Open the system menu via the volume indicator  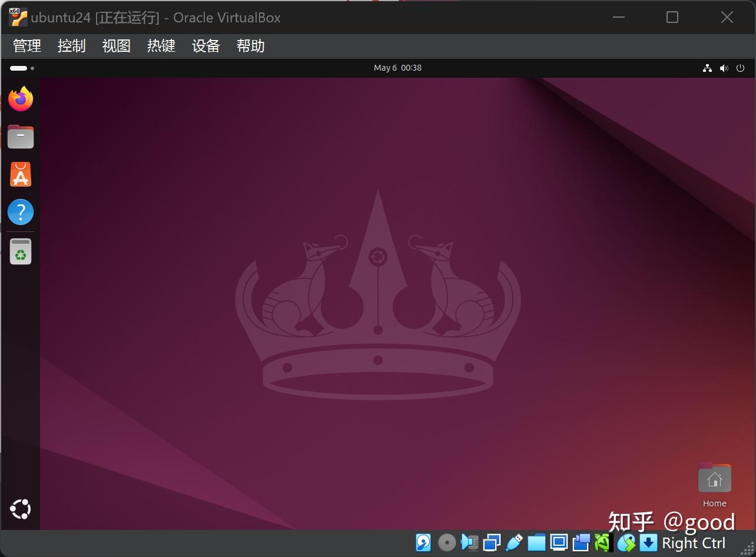pyautogui.click(x=724, y=68)
